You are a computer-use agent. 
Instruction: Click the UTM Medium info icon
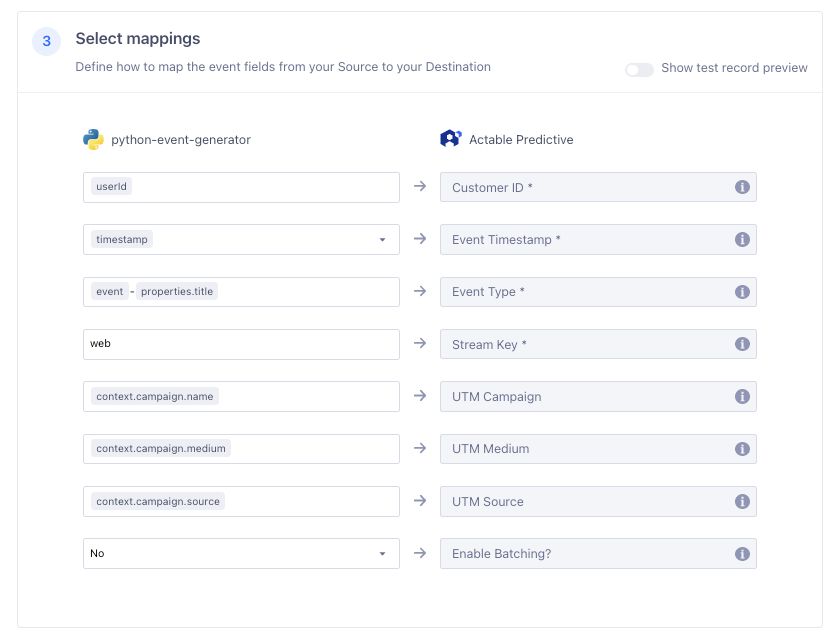click(x=742, y=449)
